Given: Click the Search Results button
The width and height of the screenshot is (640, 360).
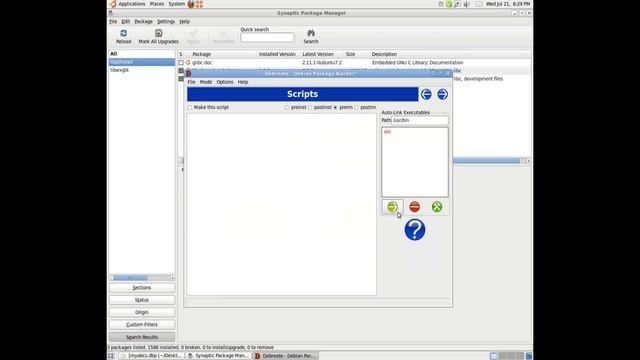Looking at the screenshot, I should 142,337.
